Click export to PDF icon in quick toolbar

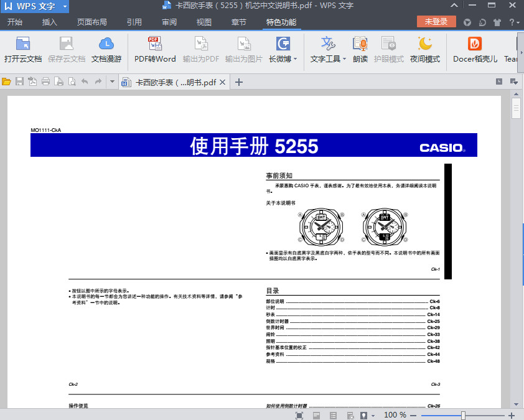(32, 82)
